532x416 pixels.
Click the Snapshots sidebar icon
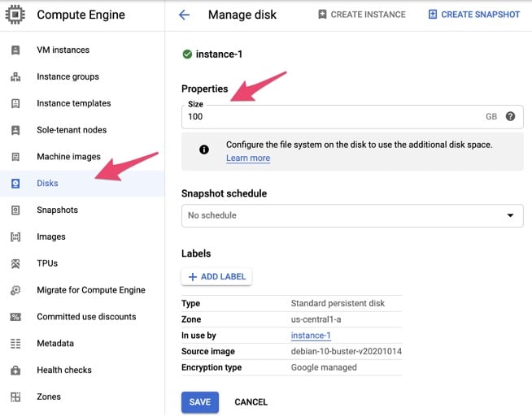coord(15,210)
